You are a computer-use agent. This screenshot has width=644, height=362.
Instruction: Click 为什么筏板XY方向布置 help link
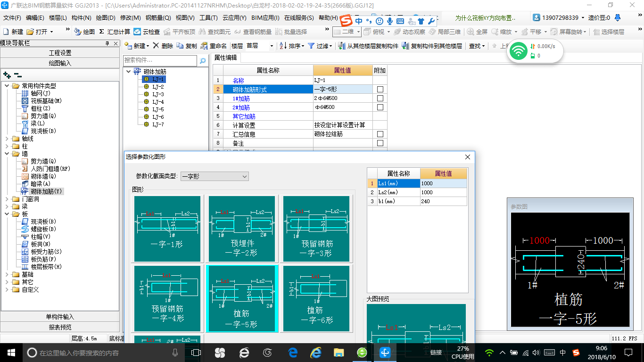485,18
